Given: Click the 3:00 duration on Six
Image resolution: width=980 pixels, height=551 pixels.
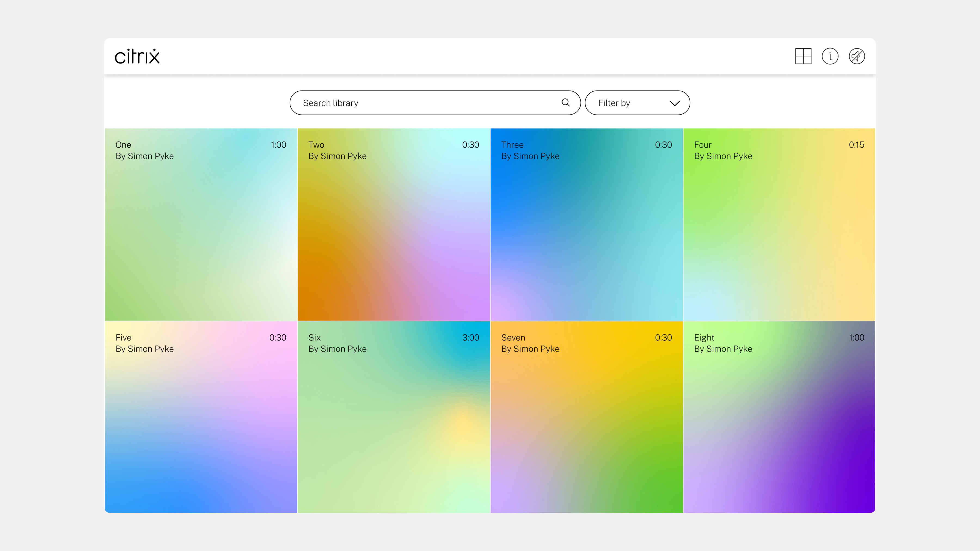Looking at the screenshot, I should point(470,338).
